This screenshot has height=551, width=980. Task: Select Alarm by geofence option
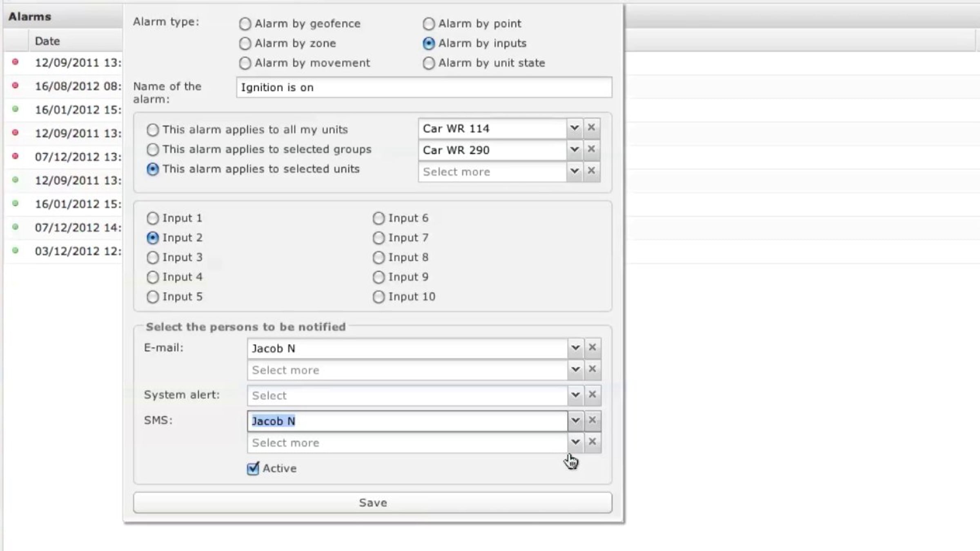(245, 24)
